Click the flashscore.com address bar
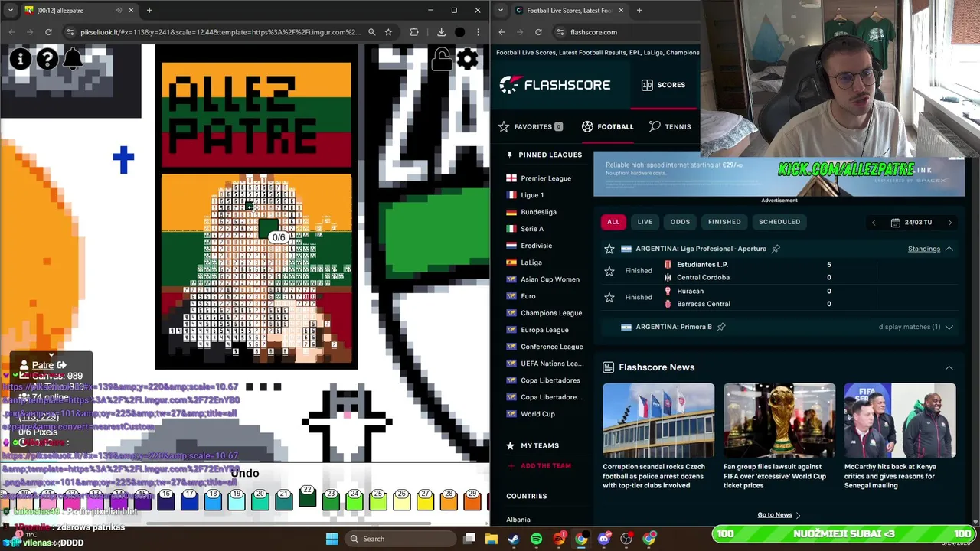The width and height of the screenshot is (980, 551). [x=628, y=32]
